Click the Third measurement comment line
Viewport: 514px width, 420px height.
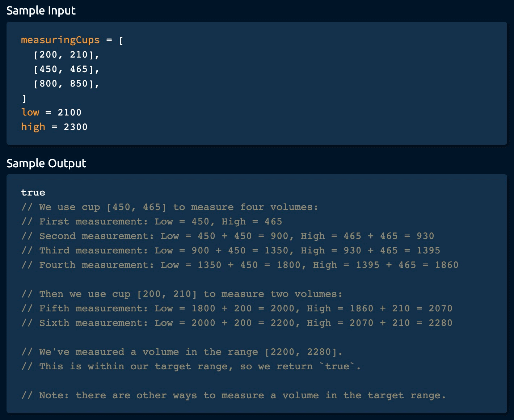pos(231,251)
